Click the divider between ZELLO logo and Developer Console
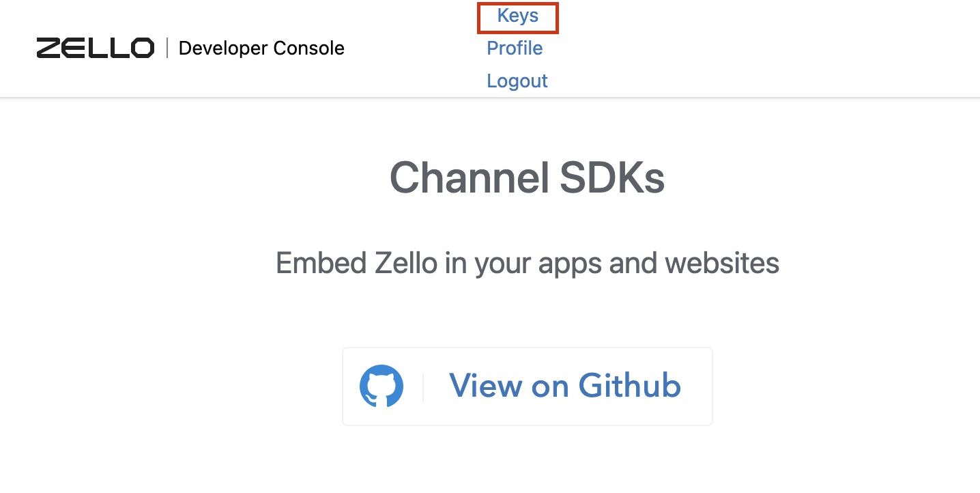Viewport: 980px width, 493px height. coord(167,48)
